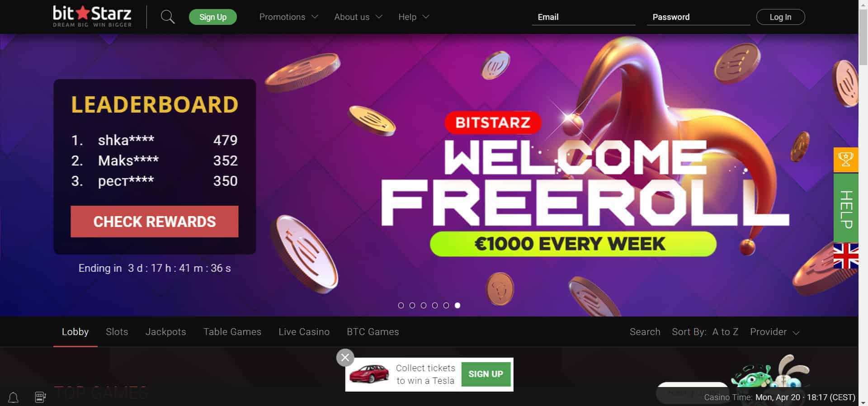
Task: Open the green HELP side tab
Action: pos(845,208)
